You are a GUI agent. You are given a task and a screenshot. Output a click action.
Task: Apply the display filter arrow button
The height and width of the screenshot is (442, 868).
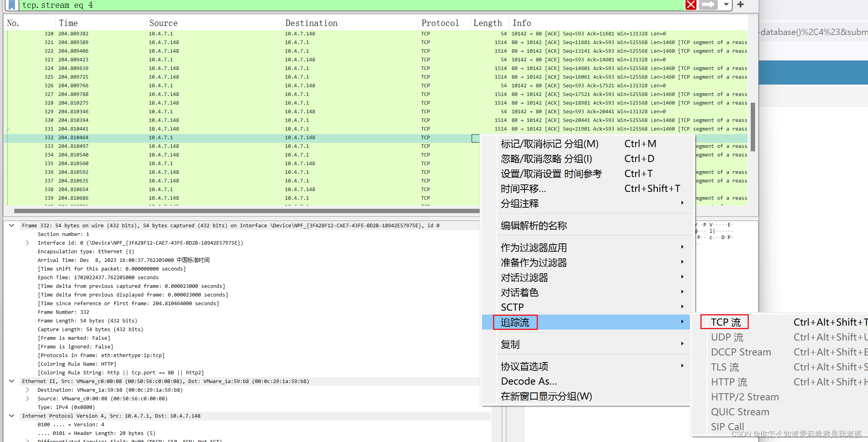[x=708, y=5]
